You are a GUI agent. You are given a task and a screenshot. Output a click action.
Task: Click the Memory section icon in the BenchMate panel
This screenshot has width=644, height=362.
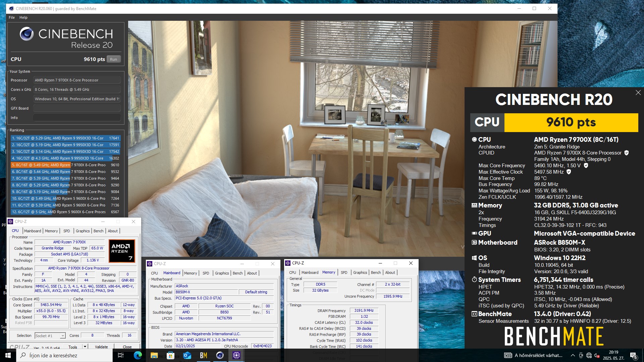click(x=474, y=205)
